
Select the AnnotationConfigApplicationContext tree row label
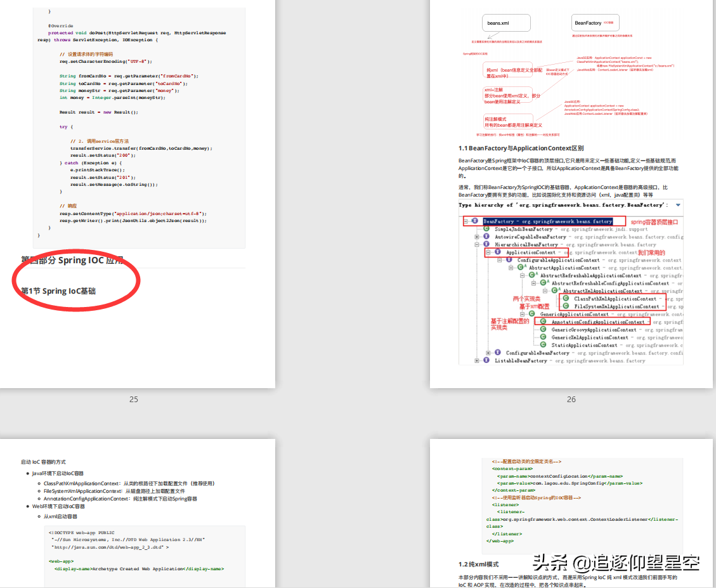click(598, 322)
